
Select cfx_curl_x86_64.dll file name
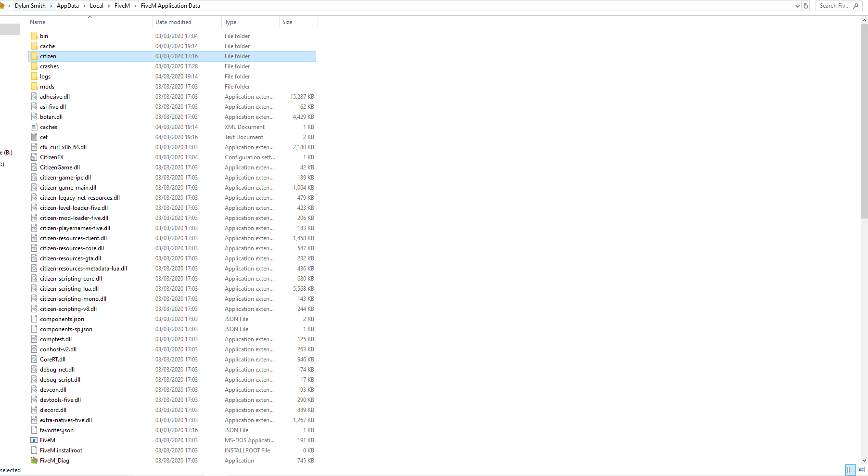click(64, 147)
